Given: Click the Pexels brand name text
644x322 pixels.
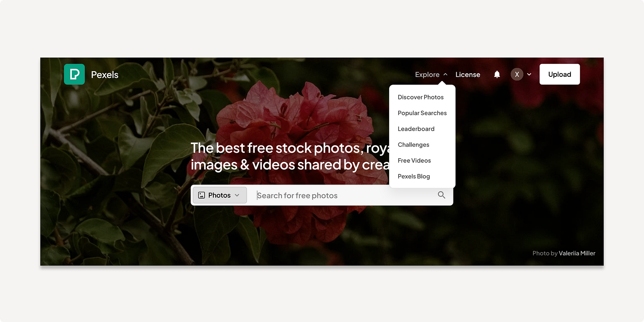Looking at the screenshot, I should tap(105, 75).
